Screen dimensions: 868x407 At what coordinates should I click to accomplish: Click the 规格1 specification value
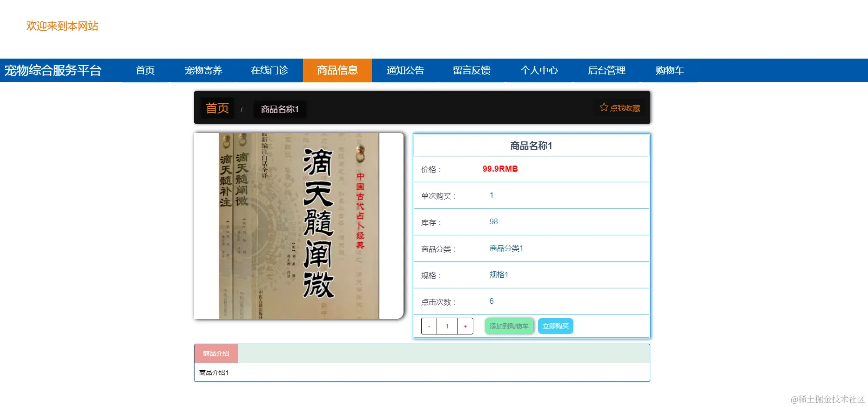coord(499,275)
